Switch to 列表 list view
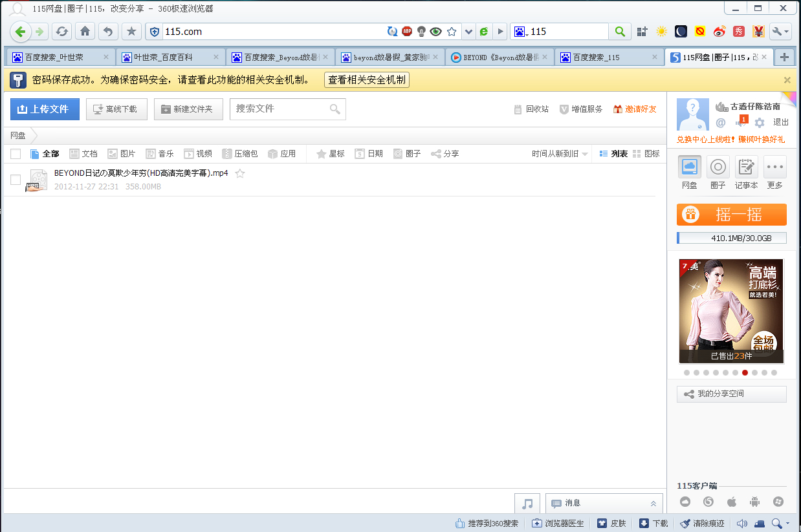Viewport: 801px width, 532px height. click(x=613, y=154)
